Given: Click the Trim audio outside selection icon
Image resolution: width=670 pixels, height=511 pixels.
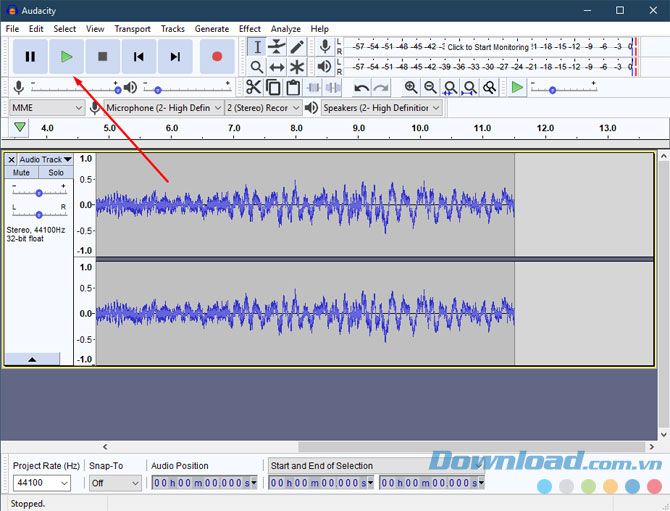Looking at the screenshot, I should [x=313, y=88].
